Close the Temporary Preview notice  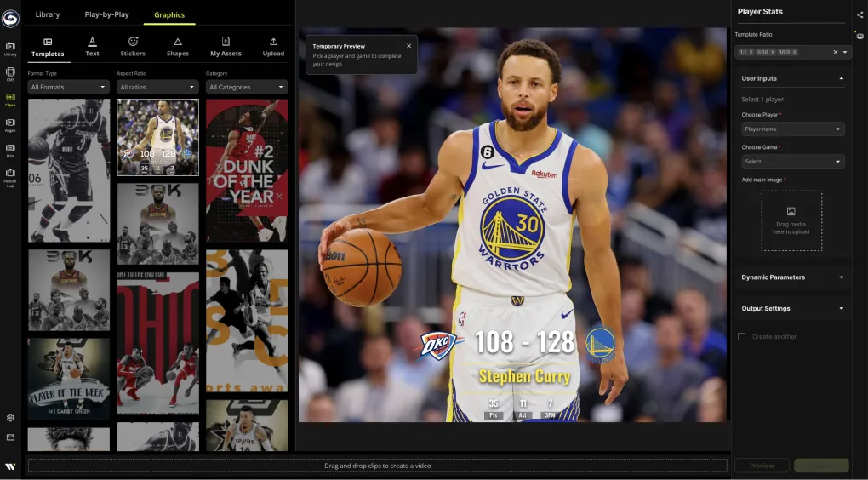click(409, 46)
